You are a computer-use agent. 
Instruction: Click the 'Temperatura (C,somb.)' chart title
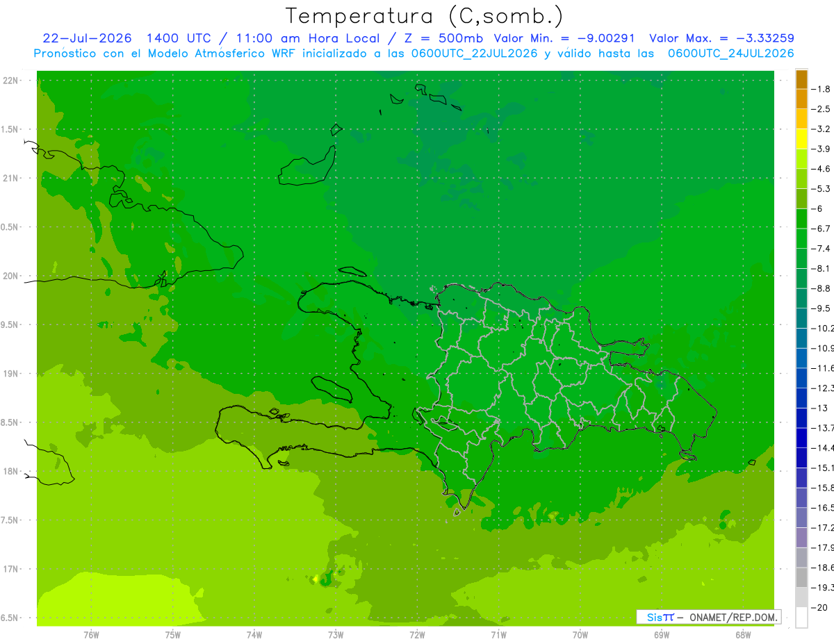click(424, 16)
